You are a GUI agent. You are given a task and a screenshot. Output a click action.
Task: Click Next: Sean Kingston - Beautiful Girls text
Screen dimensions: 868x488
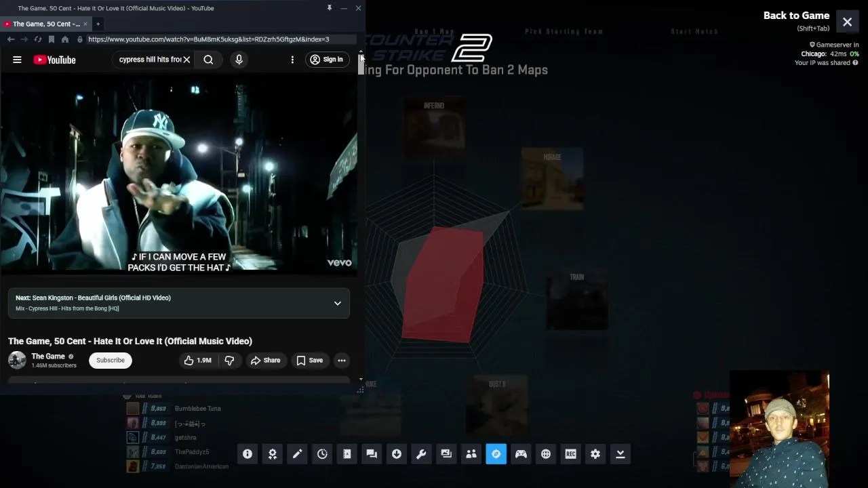(93, 298)
